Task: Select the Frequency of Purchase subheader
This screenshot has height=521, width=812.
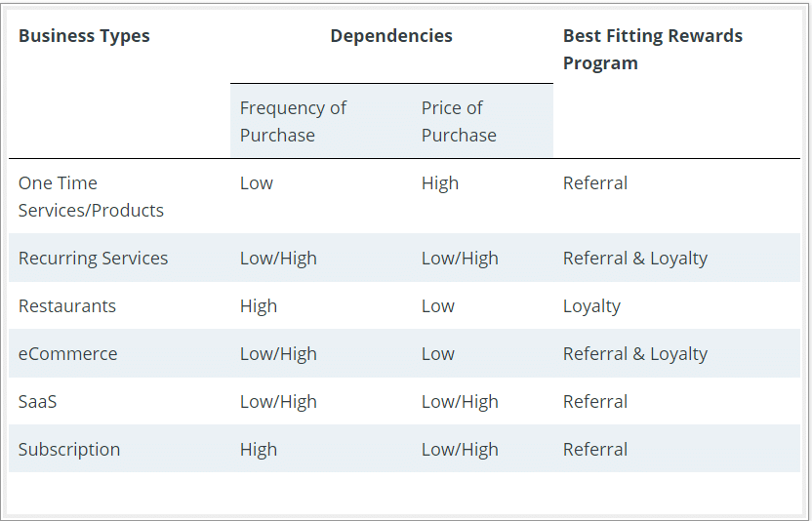Action: coord(293,122)
